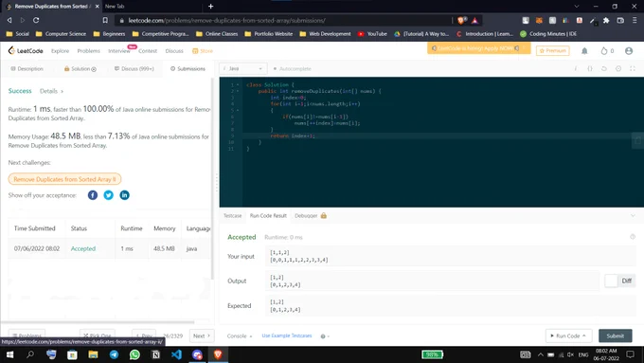Switch to Testcase tab
Image resolution: width=644 pixels, height=363 pixels.
click(232, 215)
